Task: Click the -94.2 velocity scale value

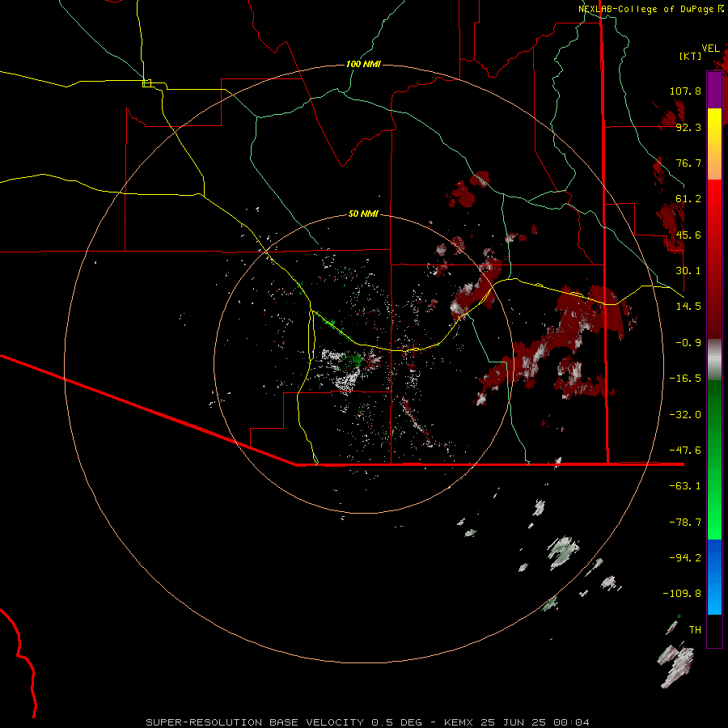Action: tap(685, 557)
